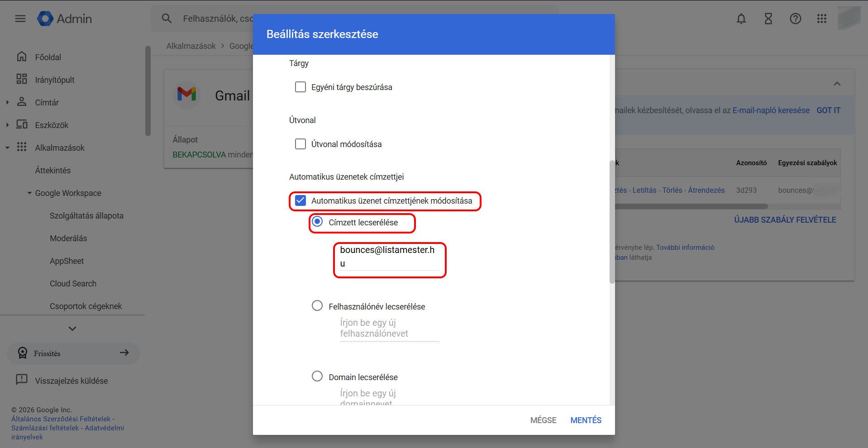Open the main menu hamburger icon
This screenshot has width=868, height=448.
[20, 19]
